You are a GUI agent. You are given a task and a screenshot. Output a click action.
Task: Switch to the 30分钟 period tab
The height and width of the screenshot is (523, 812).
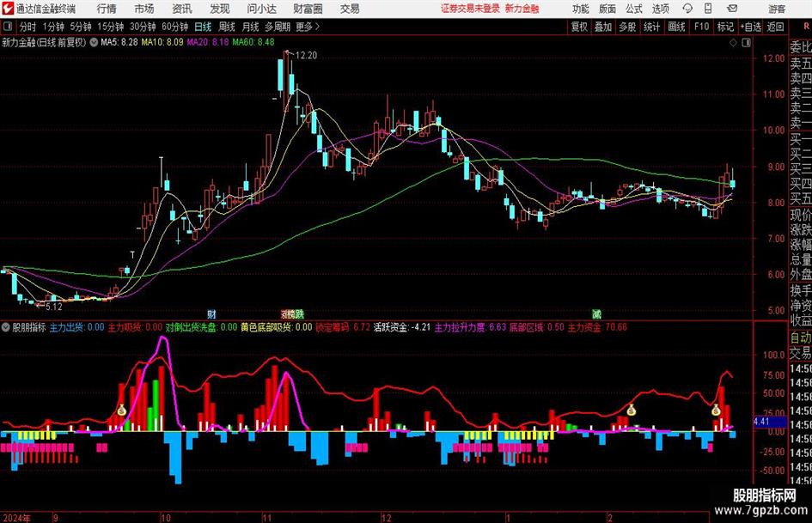tap(143, 27)
